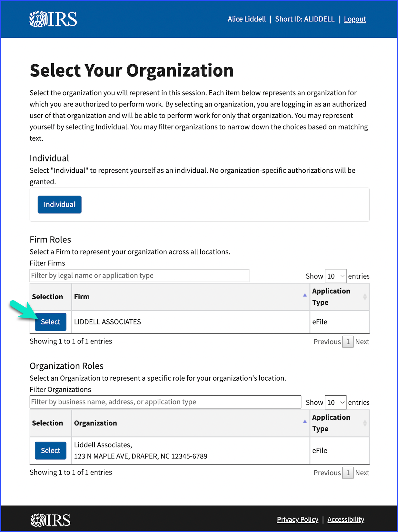Open the Accessibility page
This screenshot has height=532, width=398.
346,519
